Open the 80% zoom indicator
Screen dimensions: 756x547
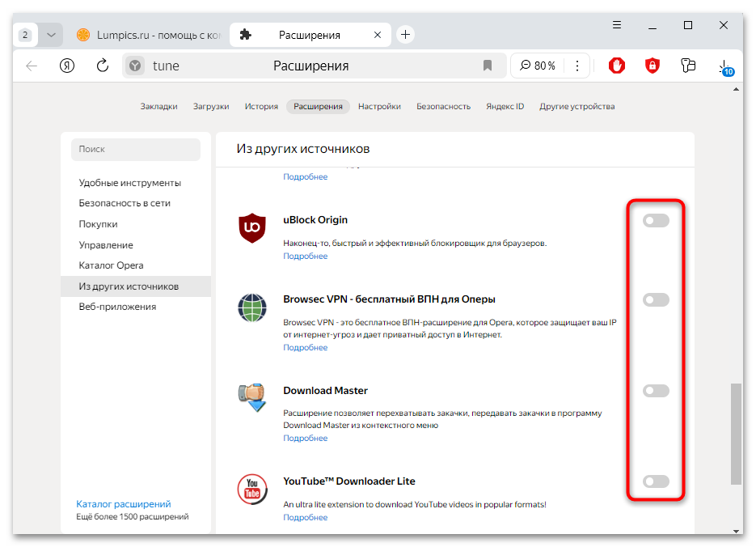point(538,66)
